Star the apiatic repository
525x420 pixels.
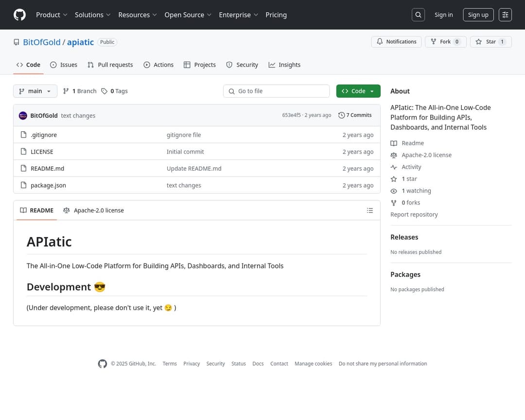[490, 41]
